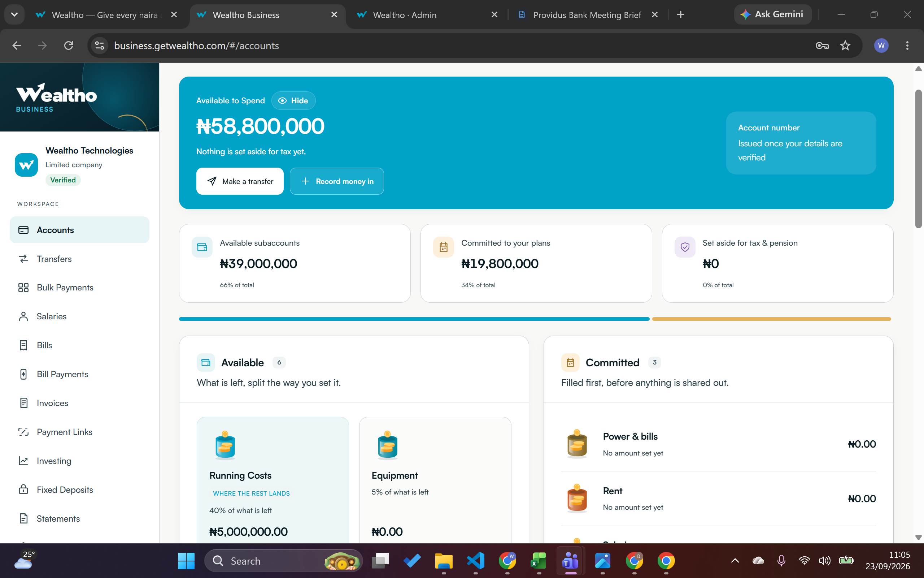Viewport: 924px width, 578px height.
Task: Click the Ask Gemini button
Action: [772, 14]
